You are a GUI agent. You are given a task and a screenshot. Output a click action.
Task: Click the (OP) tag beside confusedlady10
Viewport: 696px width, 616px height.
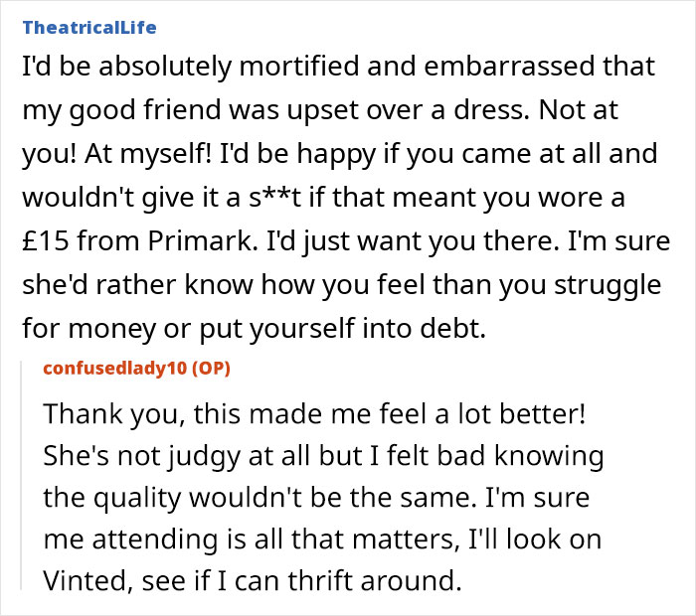click(211, 368)
